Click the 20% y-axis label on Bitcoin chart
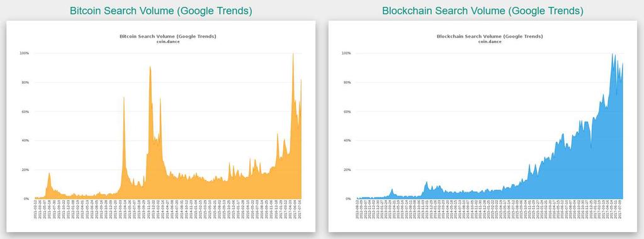Viewport: 644px width, 239px height. [x=25, y=170]
